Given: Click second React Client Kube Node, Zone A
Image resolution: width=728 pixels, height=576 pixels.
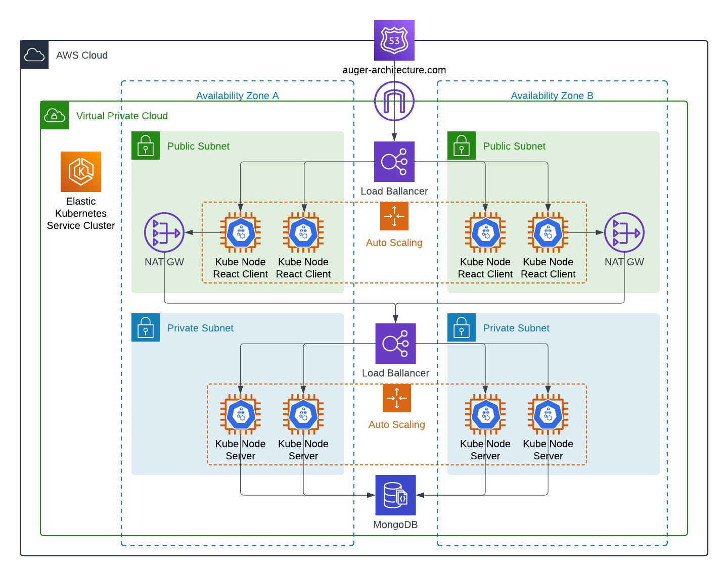Looking at the screenshot, I should (303, 232).
